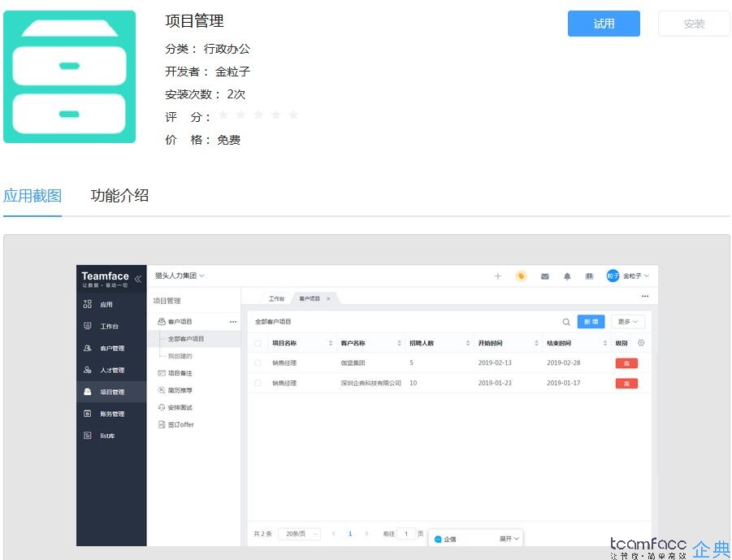Check the box for the 深圳企典科技有限公司 row
Image resolution: width=732 pixels, height=560 pixels.
(x=258, y=383)
